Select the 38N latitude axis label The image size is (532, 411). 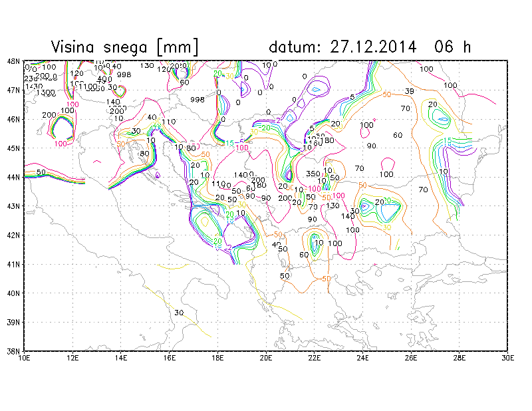click(x=13, y=351)
